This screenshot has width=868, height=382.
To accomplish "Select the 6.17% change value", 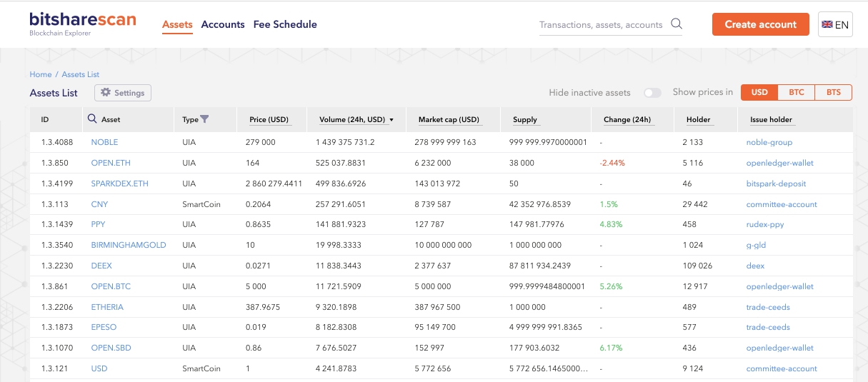I will [x=611, y=348].
